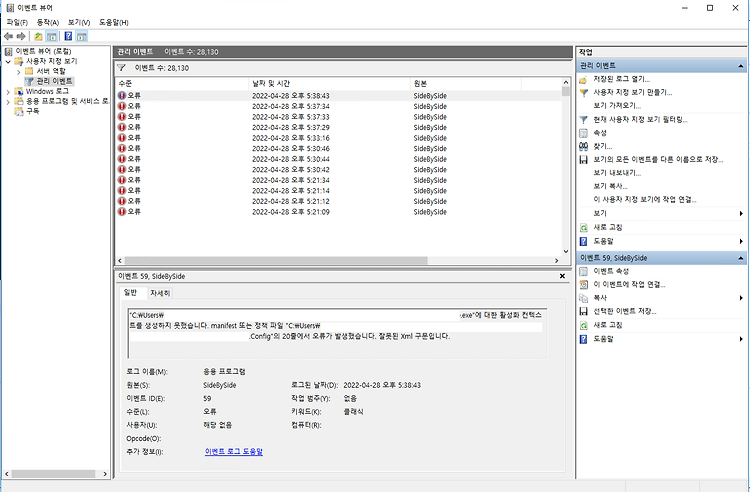Select event row at 오후 5:30:46
The height and width of the screenshot is (492, 750).
coord(339,148)
